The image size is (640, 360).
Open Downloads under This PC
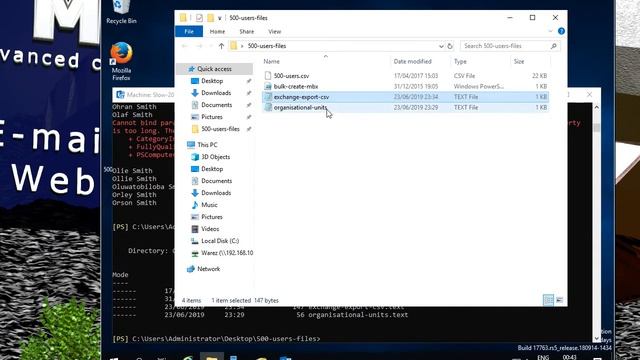(216, 193)
